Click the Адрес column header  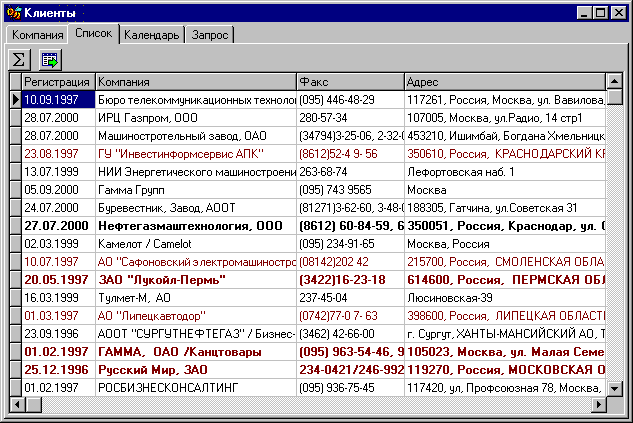click(x=505, y=82)
